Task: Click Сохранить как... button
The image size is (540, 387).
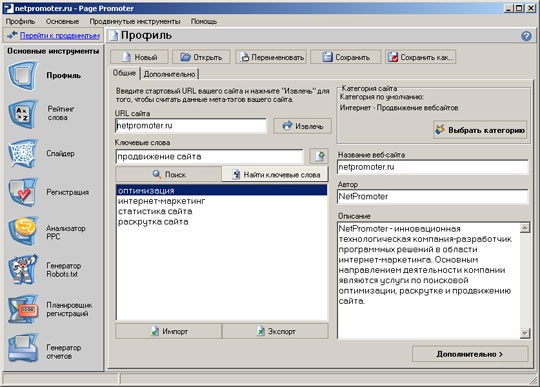Action: click(x=420, y=57)
